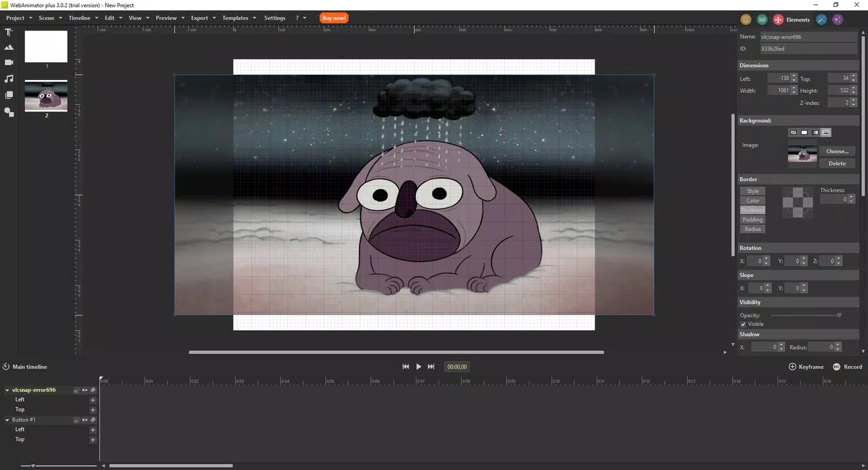Open the red Elements panel icon
Image resolution: width=868 pixels, height=470 pixels.
778,19
